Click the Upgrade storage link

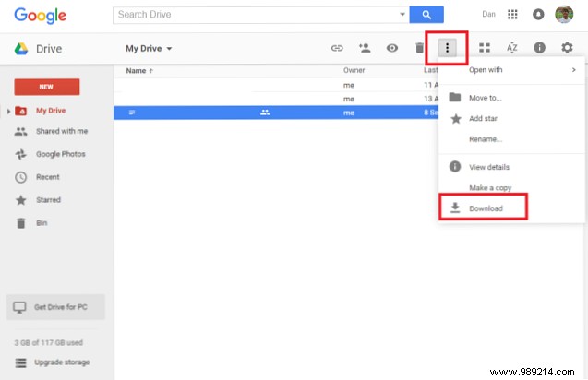[x=62, y=362]
